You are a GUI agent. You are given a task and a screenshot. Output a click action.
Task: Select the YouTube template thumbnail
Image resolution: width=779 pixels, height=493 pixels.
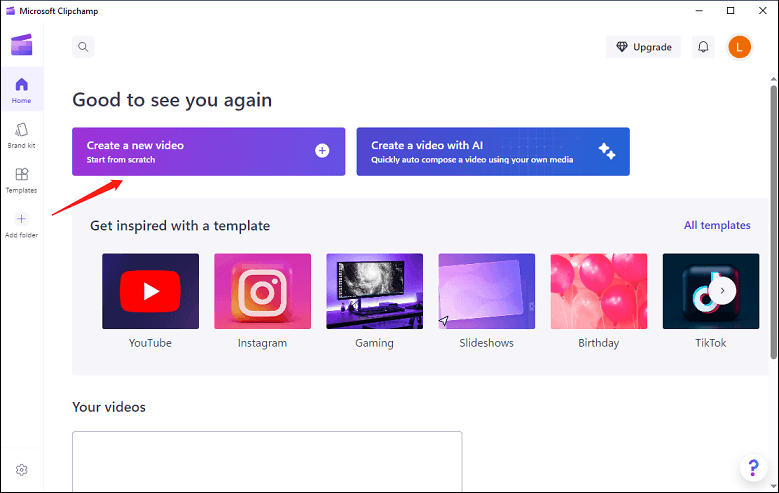click(x=151, y=291)
